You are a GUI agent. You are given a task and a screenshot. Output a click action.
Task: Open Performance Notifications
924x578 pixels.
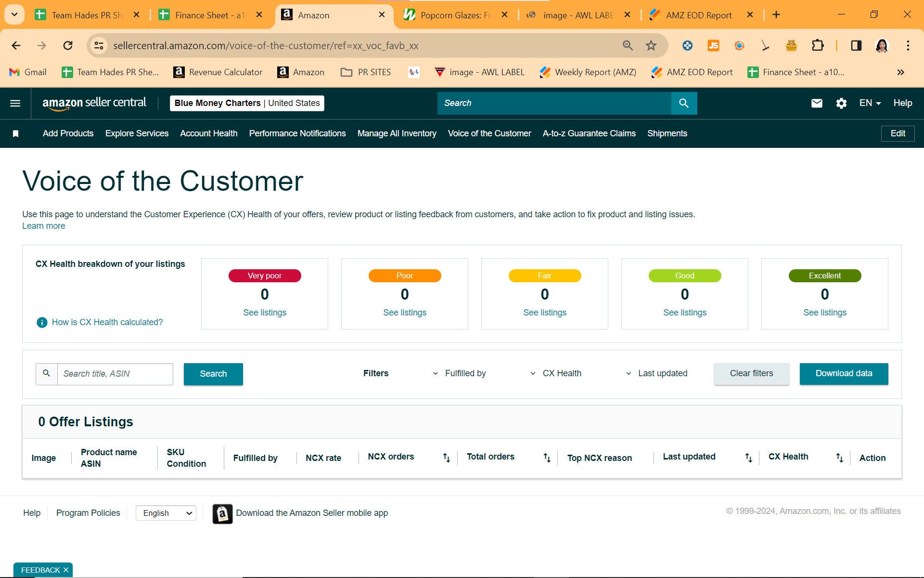click(297, 133)
